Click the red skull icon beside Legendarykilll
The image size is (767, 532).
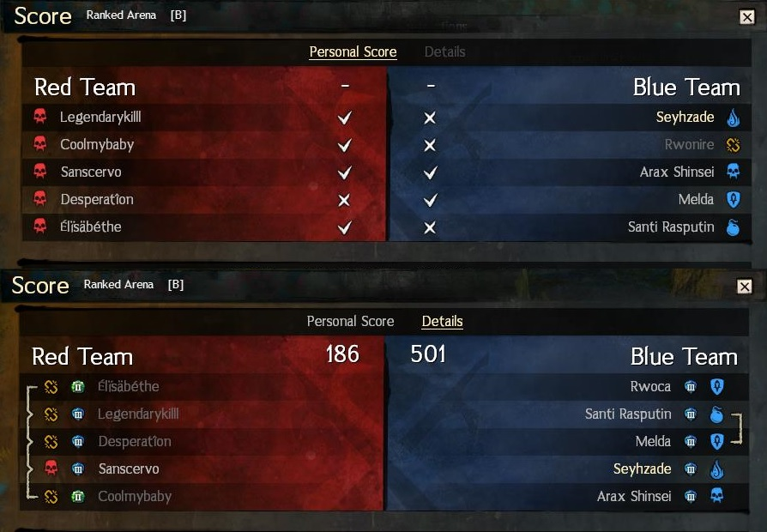pyautogui.click(x=40, y=117)
